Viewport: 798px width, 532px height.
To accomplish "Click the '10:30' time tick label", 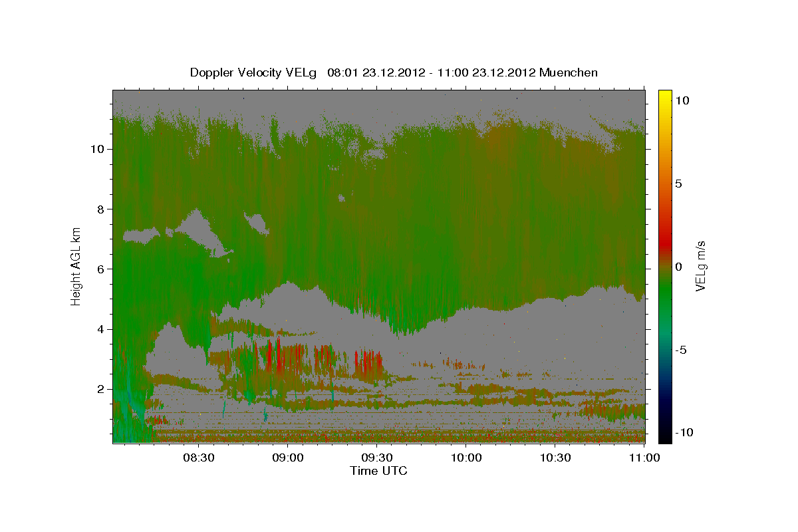I will pos(555,458).
